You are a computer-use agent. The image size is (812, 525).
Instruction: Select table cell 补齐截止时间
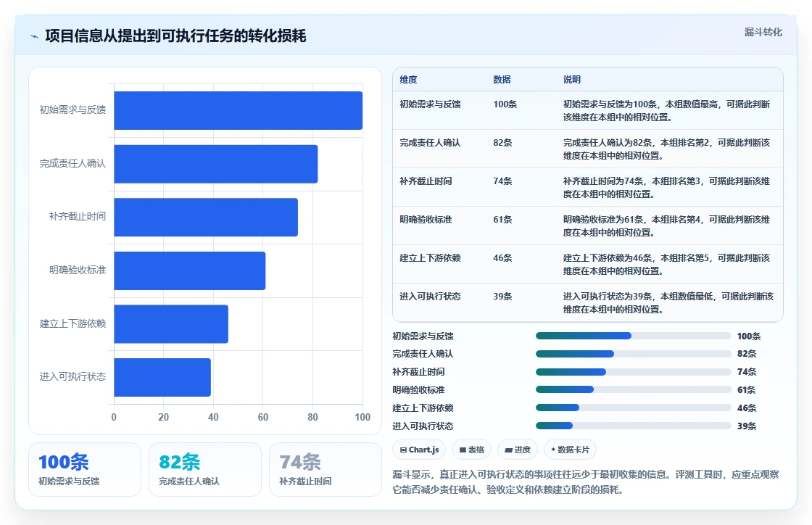point(426,181)
